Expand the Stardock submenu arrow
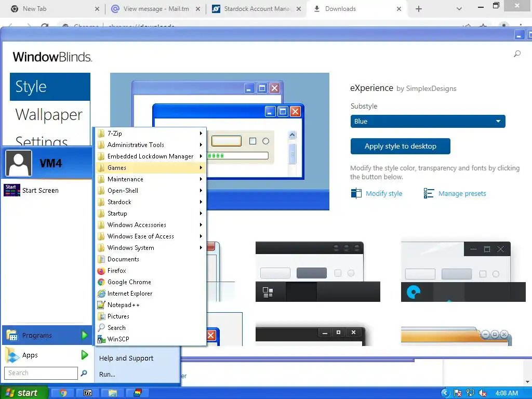Viewport: 532px width, 399px height. 201,202
